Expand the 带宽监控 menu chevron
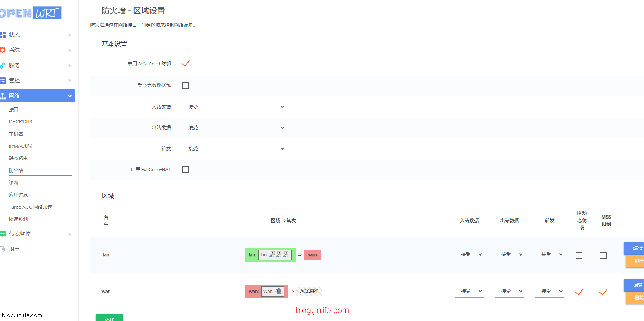This screenshot has height=321, width=644. tap(69, 234)
